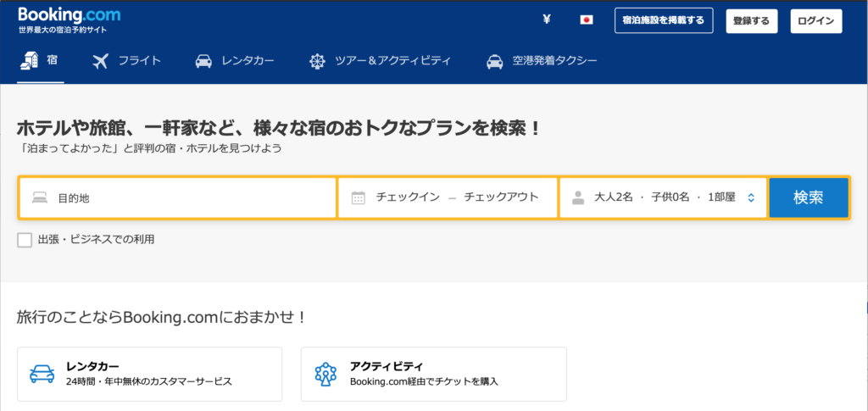Click the ferris wheel アクティビティ card icon
868x411 pixels.
(325, 374)
